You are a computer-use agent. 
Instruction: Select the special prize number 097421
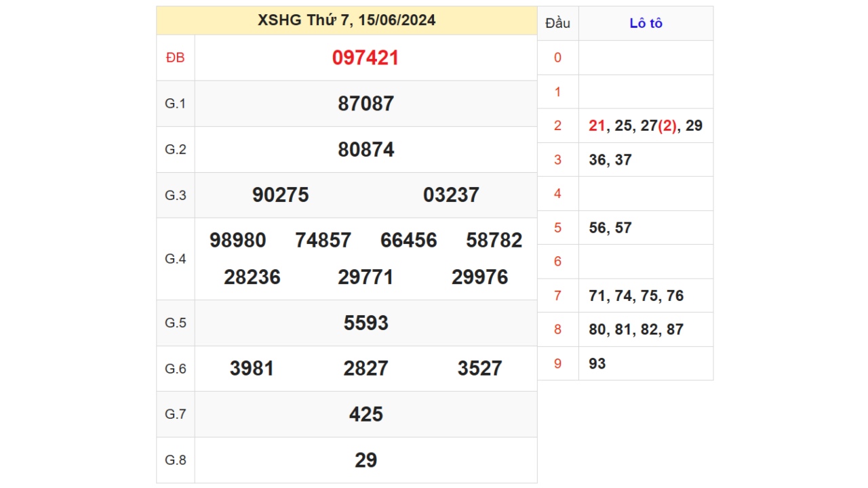pos(366,58)
